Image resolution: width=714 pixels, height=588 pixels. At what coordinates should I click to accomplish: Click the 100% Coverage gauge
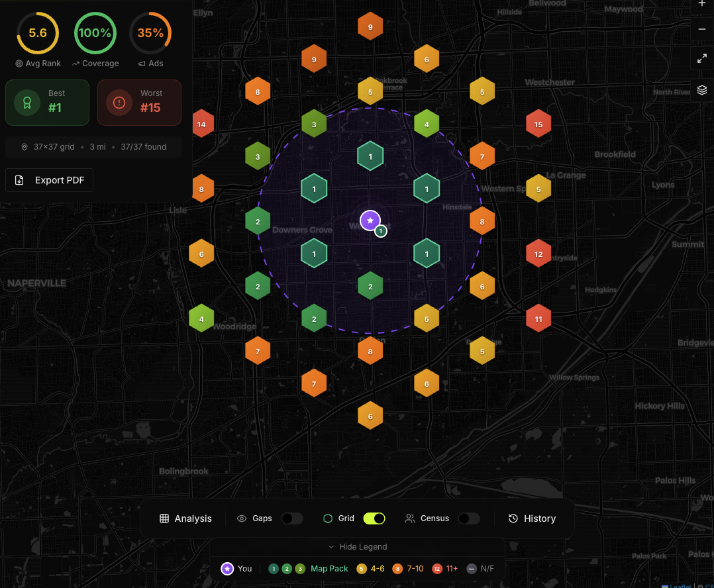[95, 33]
